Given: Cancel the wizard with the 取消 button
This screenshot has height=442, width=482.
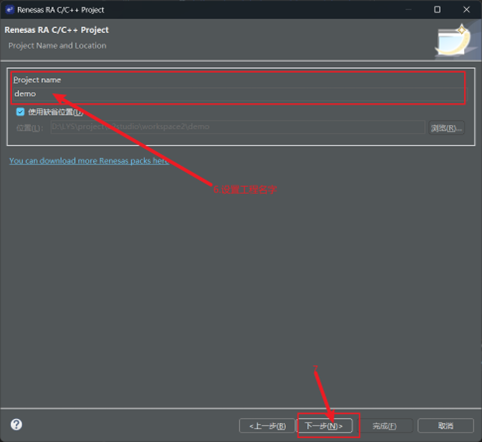Looking at the screenshot, I should [x=446, y=426].
